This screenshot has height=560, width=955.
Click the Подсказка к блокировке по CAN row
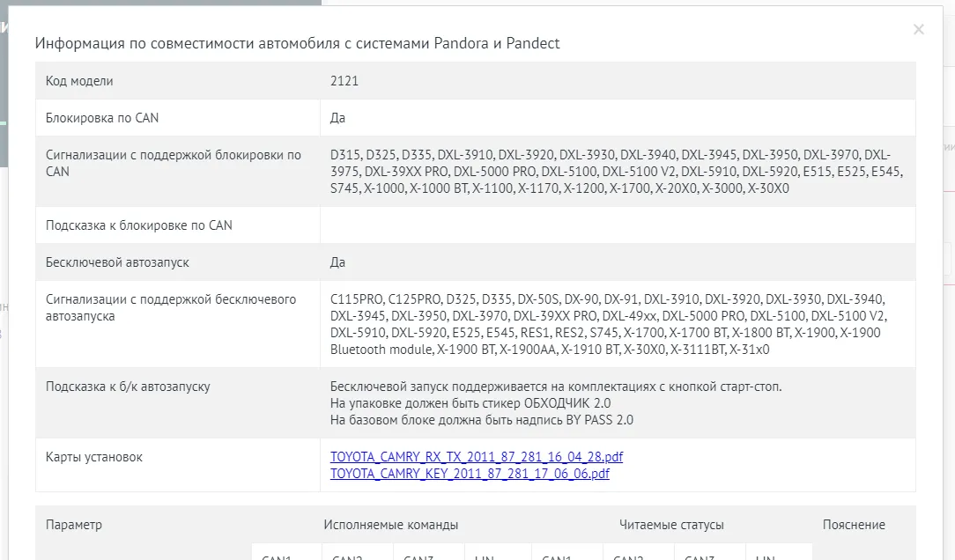[x=132, y=225]
